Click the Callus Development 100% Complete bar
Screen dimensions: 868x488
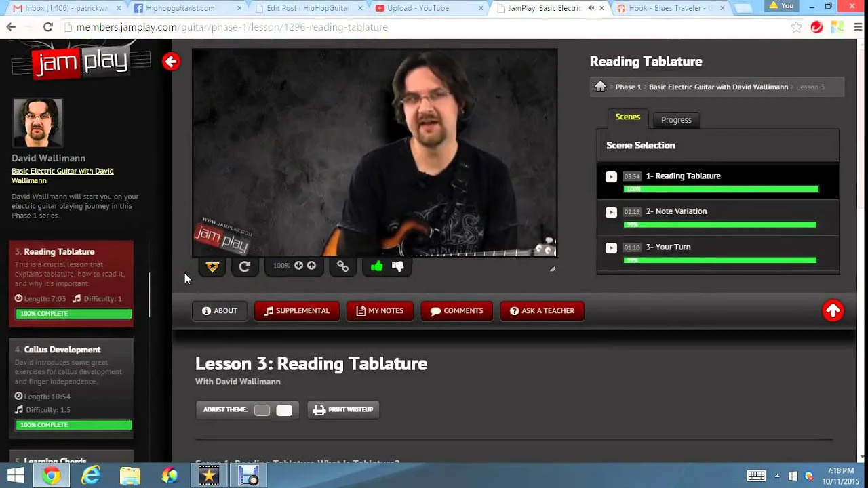tap(74, 425)
